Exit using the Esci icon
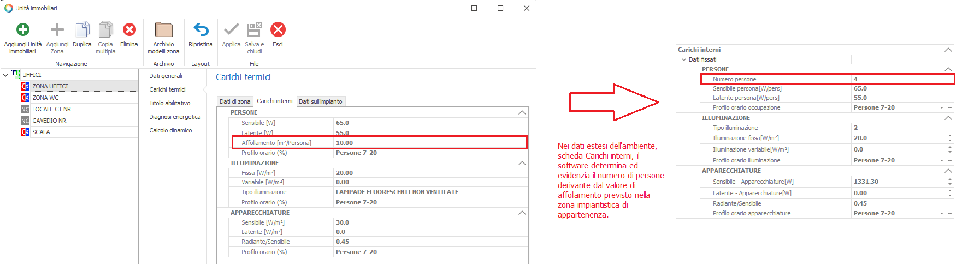 (278, 30)
